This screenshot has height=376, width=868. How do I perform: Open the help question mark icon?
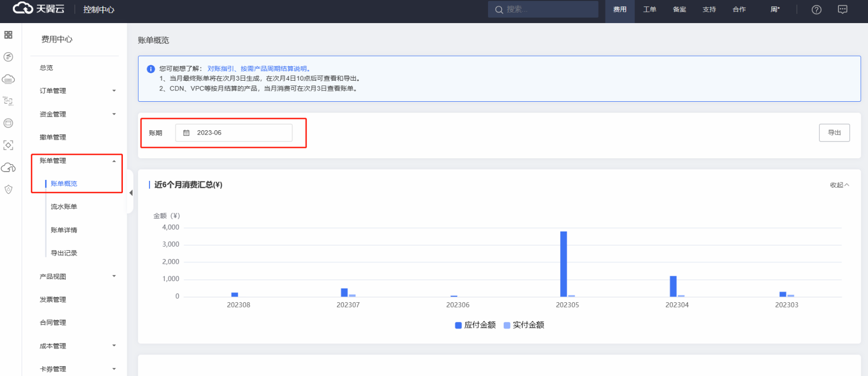point(816,10)
